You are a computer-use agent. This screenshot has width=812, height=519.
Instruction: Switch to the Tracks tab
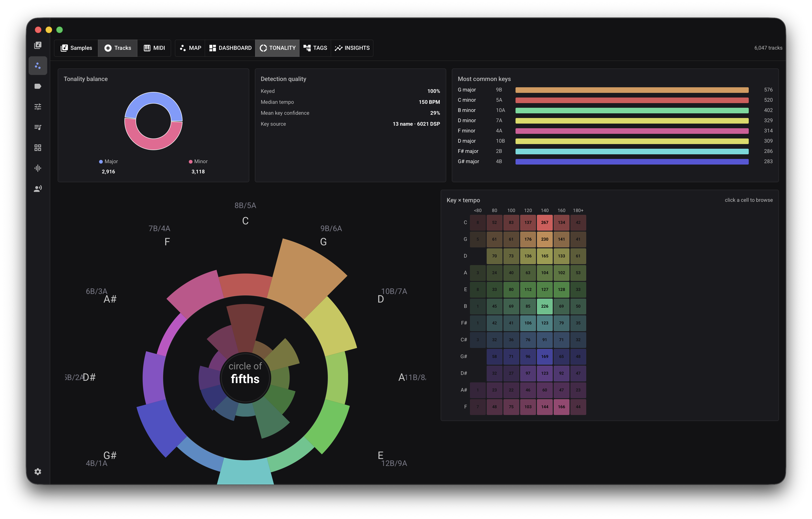[117, 48]
